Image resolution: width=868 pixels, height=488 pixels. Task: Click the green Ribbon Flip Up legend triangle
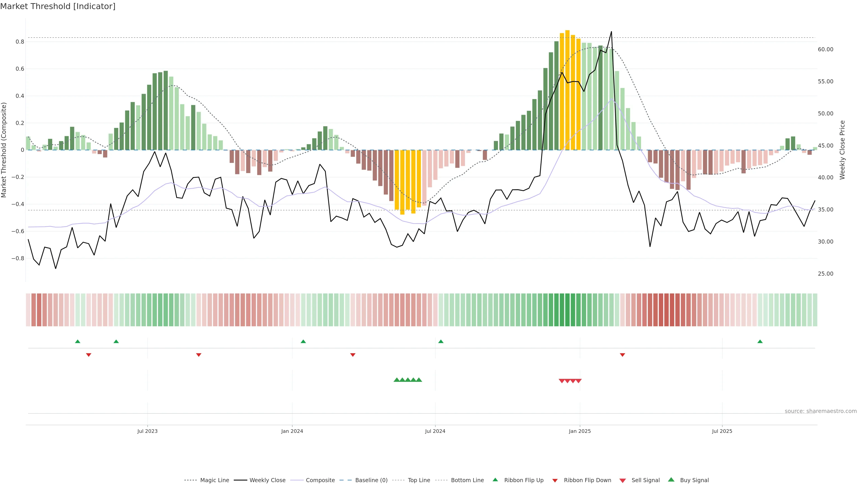click(495, 480)
